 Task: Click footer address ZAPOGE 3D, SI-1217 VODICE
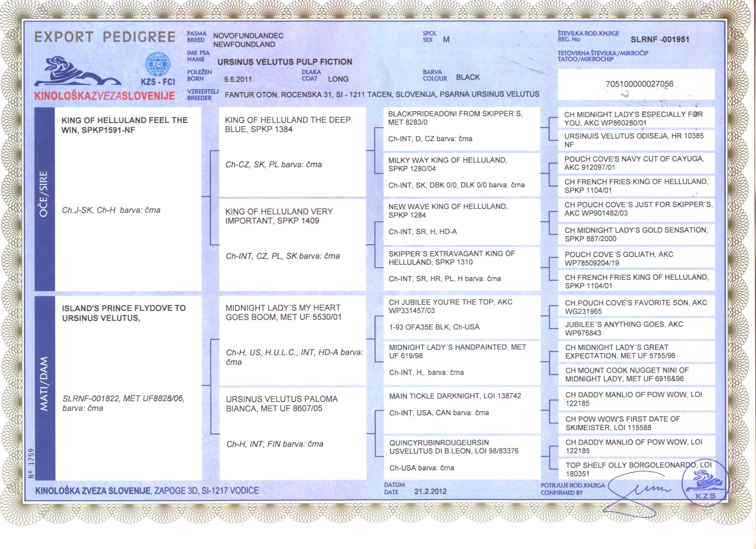[206, 490]
